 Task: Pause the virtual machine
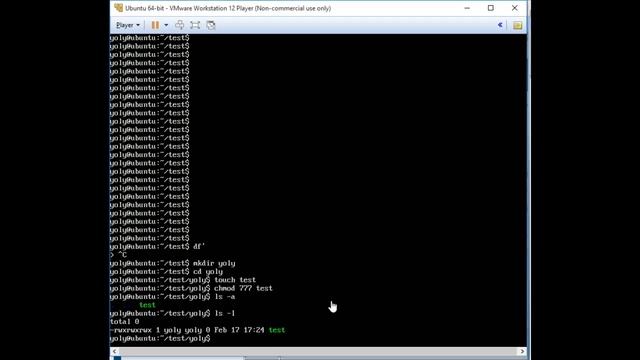click(x=155, y=25)
